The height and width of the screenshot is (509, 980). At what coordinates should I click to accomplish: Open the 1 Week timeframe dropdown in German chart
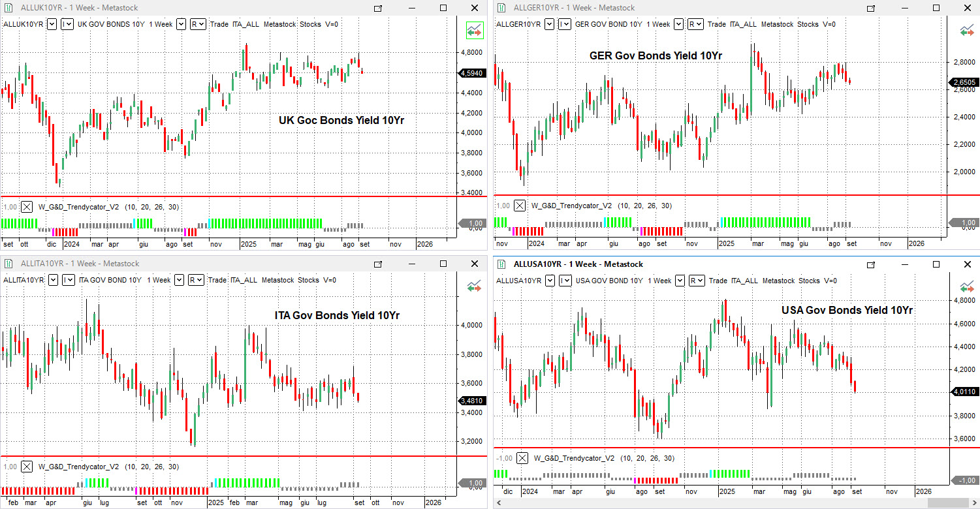[678, 24]
